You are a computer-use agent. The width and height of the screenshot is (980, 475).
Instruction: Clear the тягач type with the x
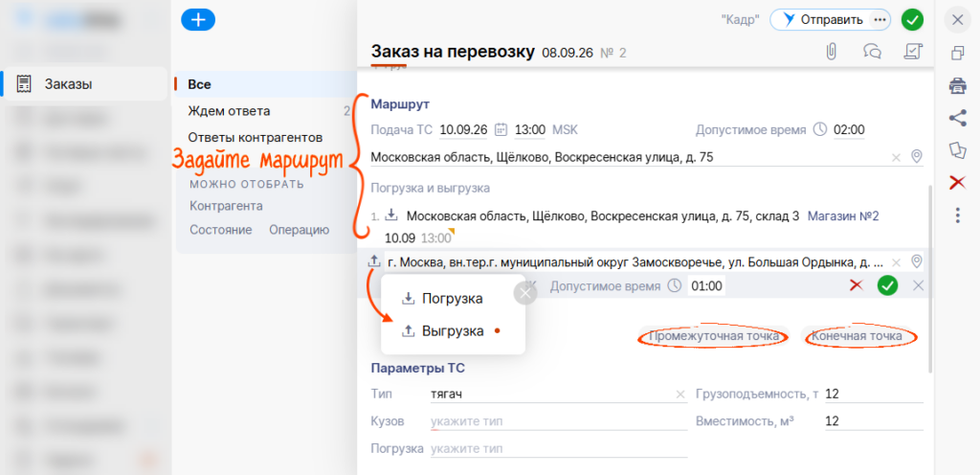coord(680,395)
